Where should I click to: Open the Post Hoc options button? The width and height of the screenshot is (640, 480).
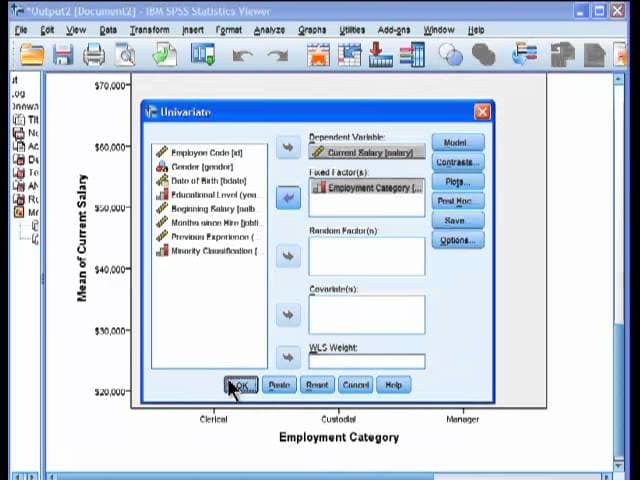(x=458, y=201)
